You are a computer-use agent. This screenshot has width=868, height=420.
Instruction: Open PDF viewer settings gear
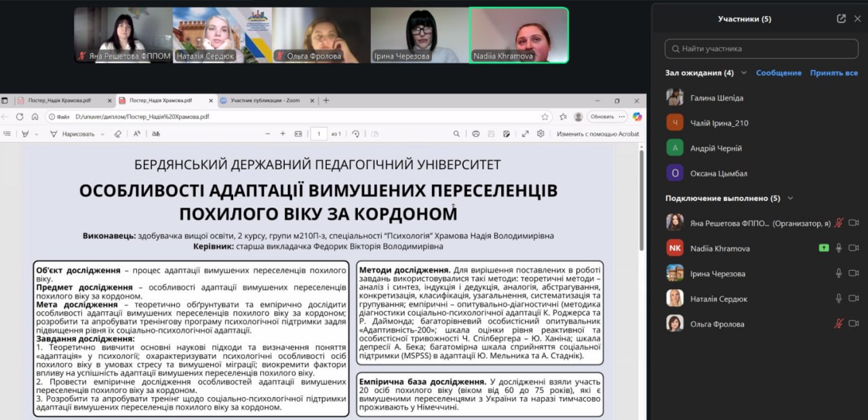click(540, 134)
